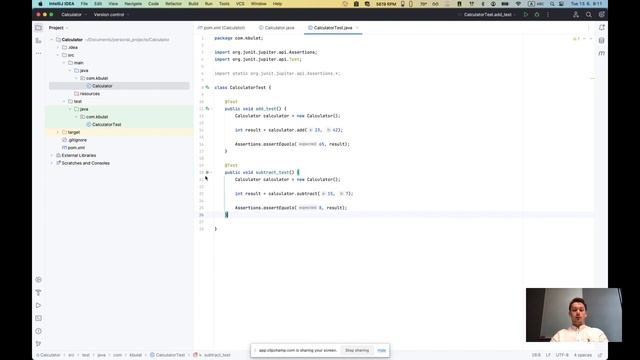The image size is (640, 360).
Task: Show more tool windows ellipsis
Action: click(x=38, y=53)
